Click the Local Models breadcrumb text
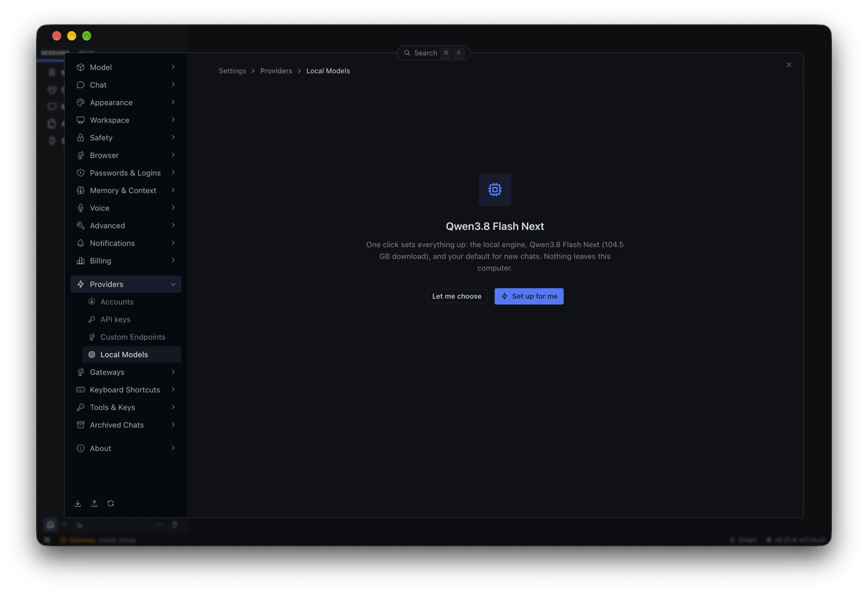 tap(328, 71)
